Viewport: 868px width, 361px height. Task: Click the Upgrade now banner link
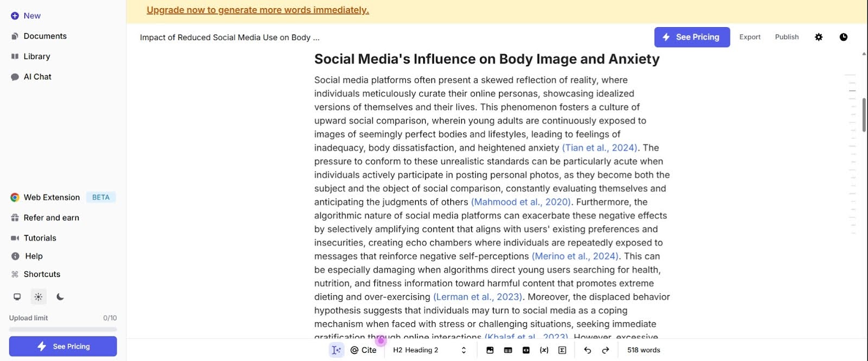[x=258, y=10]
